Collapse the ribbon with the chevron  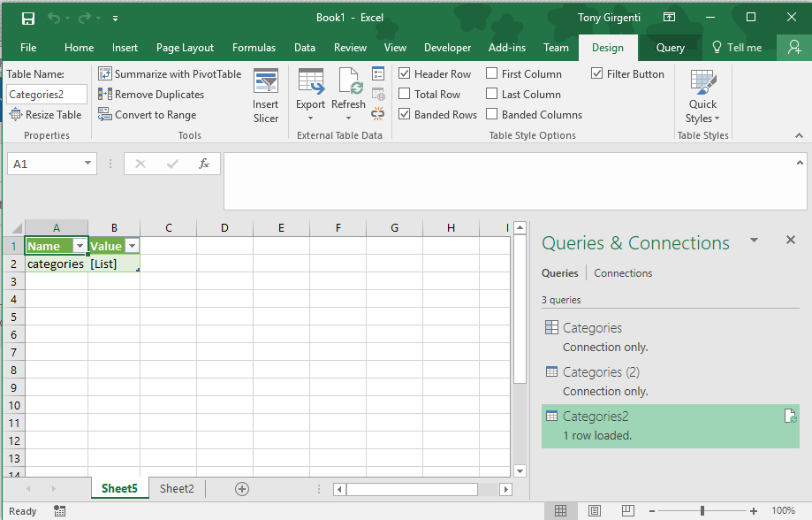pos(799,135)
